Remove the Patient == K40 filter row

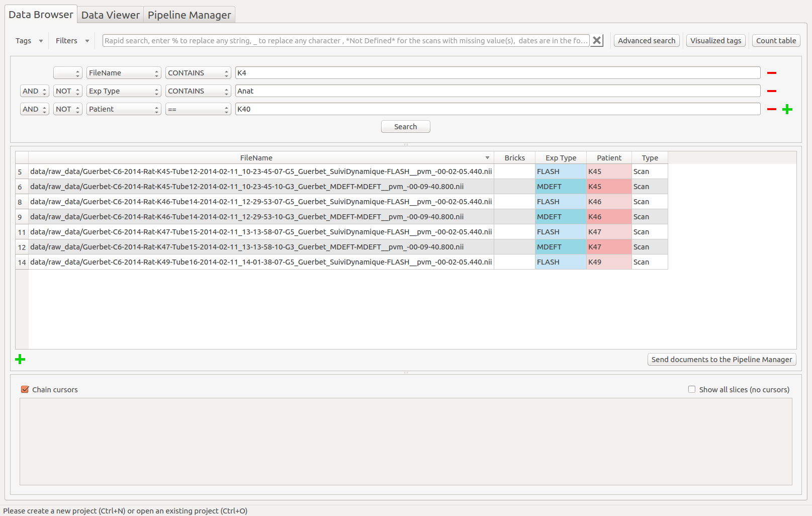tap(772, 109)
